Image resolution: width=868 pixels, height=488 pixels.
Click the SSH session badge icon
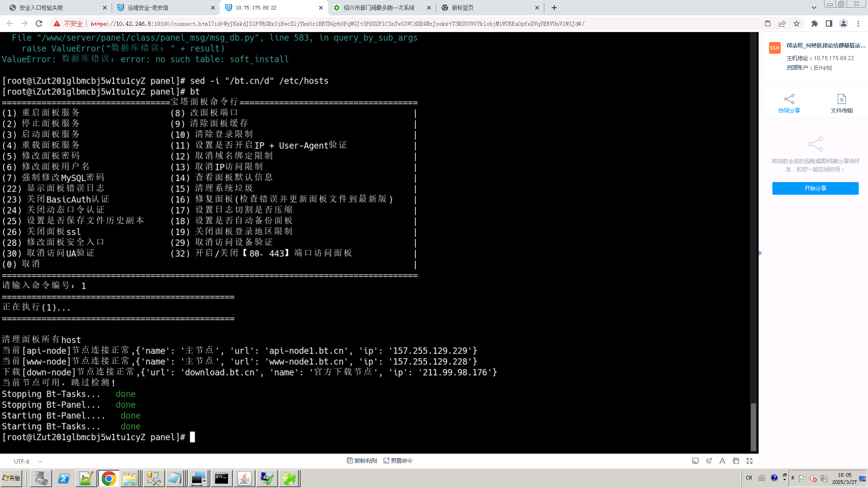[775, 48]
